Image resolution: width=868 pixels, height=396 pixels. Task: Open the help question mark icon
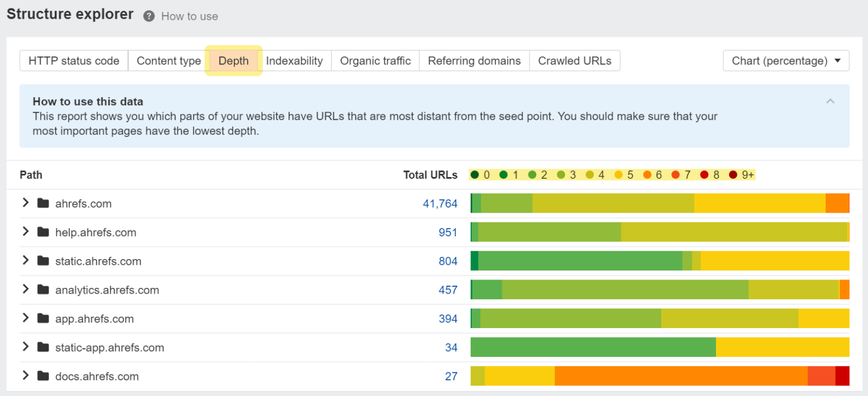(148, 16)
